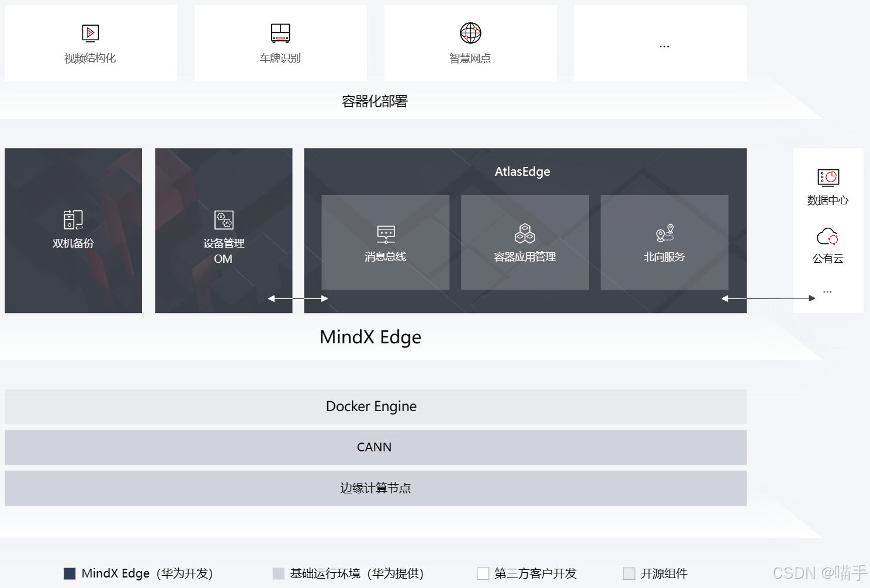
Task: Click the white 第三方客户开发 legend swatch
Action: click(x=483, y=573)
